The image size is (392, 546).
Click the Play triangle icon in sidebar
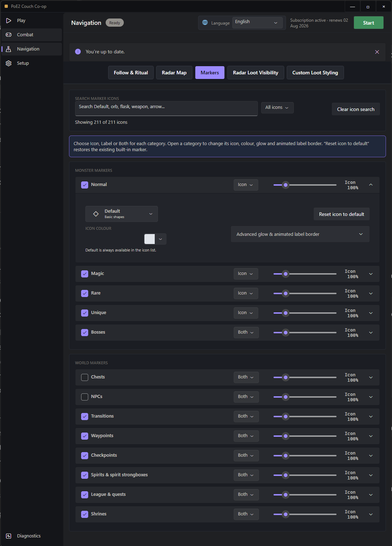(x=9, y=21)
